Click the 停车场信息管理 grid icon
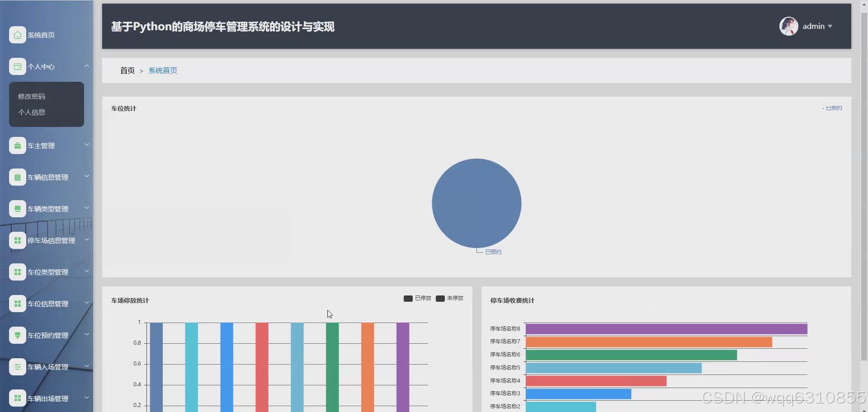This screenshot has width=868, height=412. (x=17, y=240)
